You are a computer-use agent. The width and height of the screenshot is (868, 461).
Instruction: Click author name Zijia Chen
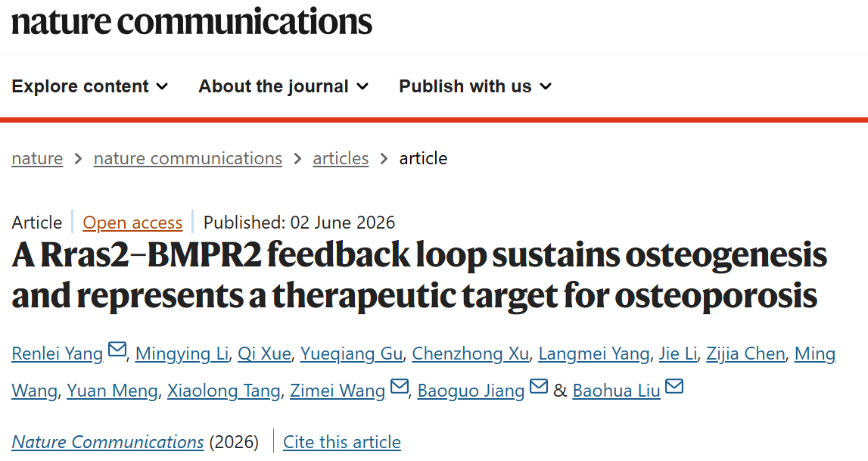pyautogui.click(x=745, y=354)
